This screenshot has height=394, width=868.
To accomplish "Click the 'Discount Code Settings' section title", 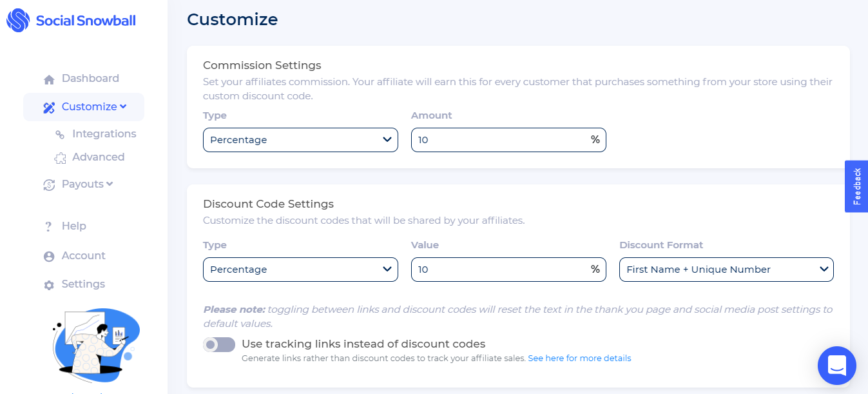I will tap(268, 204).
